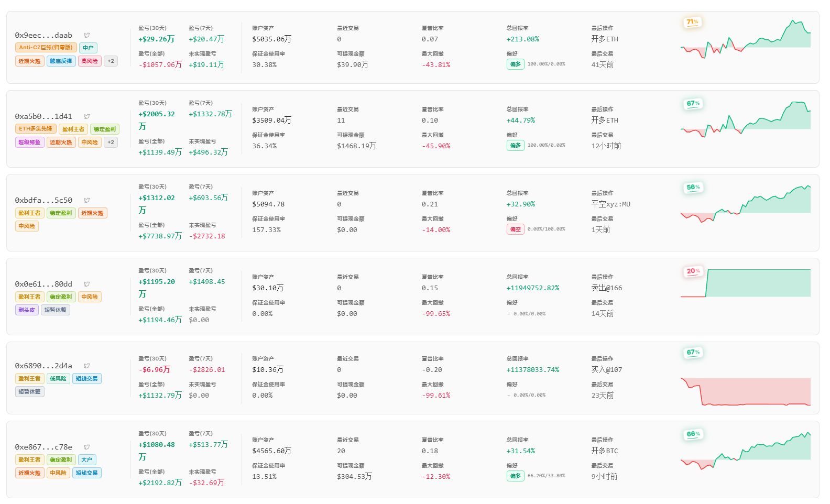
Task: Select the Anti-CZ巨鲸(归零版) tag
Action: 46,48
